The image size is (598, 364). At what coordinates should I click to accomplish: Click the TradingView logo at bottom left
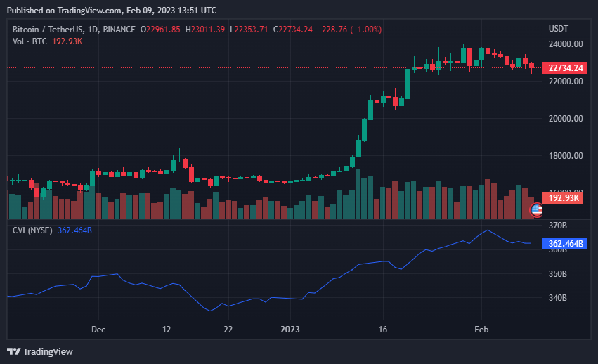coord(40,351)
